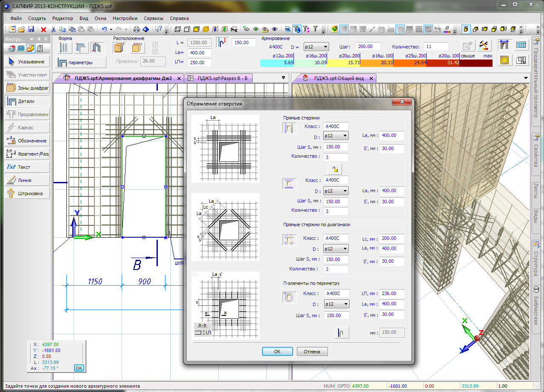Viewport: 544px width, 392px height.
Task: Open the Сервисы menu
Action: click(x=154, y=18)
